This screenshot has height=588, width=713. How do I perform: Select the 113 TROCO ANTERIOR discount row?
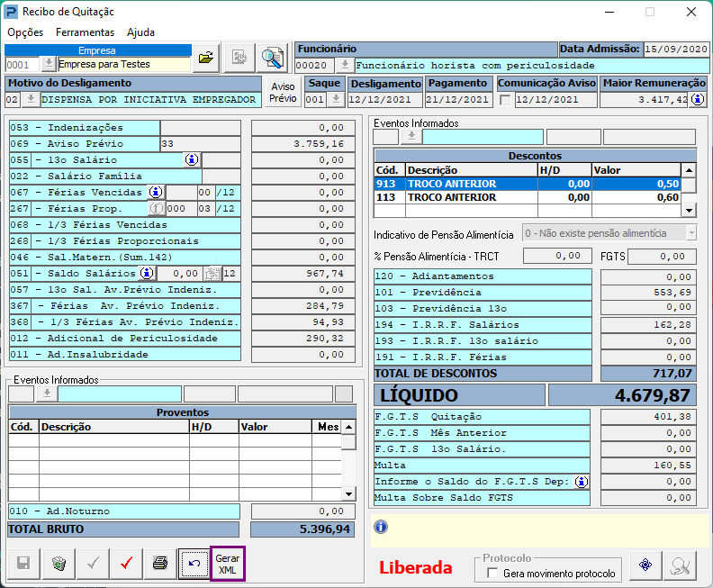tap(528, 197)
